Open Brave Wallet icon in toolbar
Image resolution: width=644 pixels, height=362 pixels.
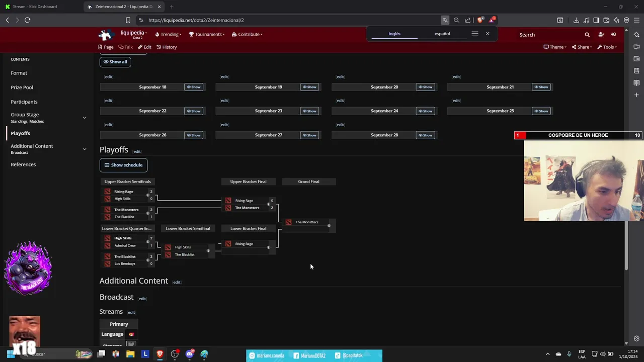pos(606,20)
